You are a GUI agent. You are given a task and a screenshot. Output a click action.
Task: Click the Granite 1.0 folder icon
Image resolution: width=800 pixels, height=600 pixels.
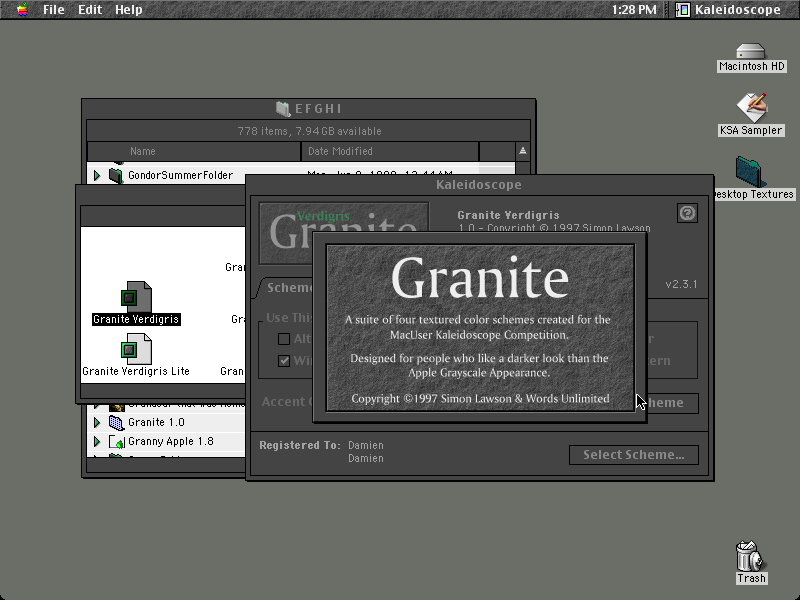[116, 422]
